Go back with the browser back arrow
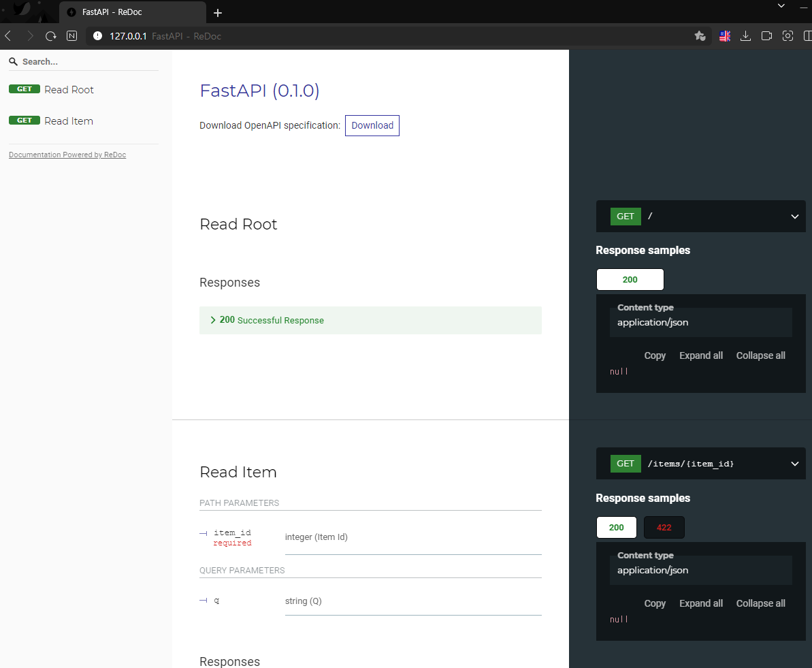812x668 pixels. tap(8, 36)
